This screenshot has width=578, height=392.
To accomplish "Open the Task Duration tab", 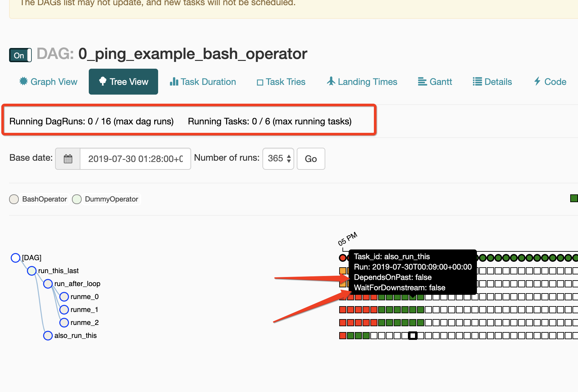I will click(x=203, y=82).
